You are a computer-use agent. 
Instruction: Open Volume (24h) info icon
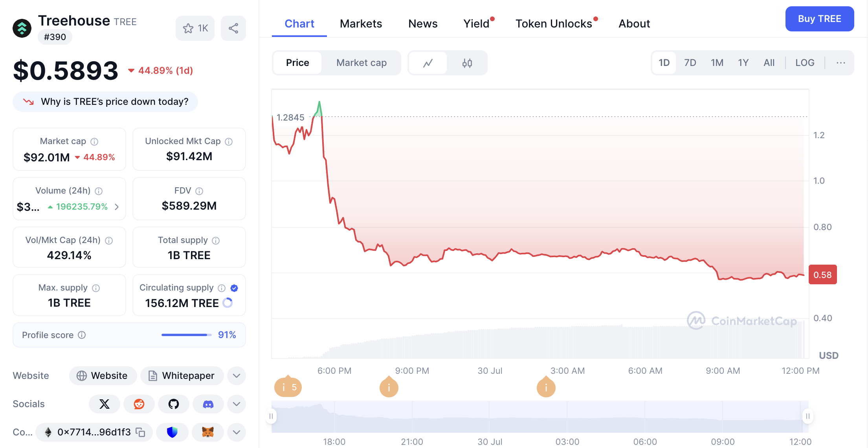pos(99,191)
